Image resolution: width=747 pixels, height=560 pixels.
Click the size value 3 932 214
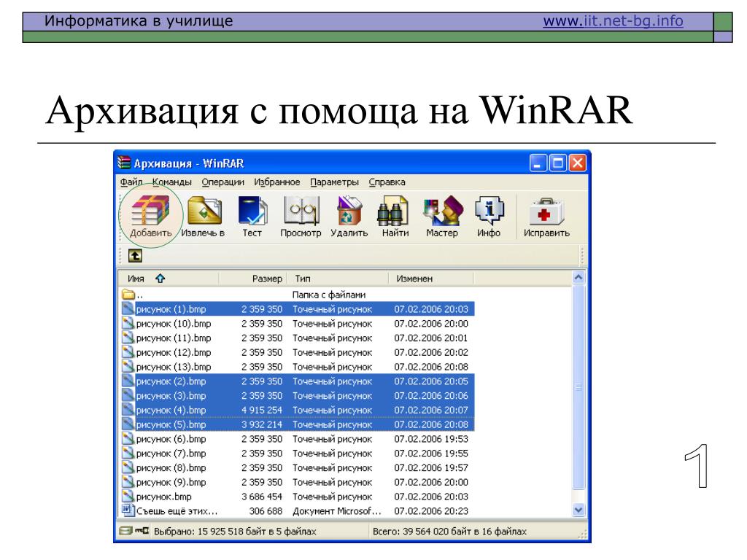tap(262, 424)
